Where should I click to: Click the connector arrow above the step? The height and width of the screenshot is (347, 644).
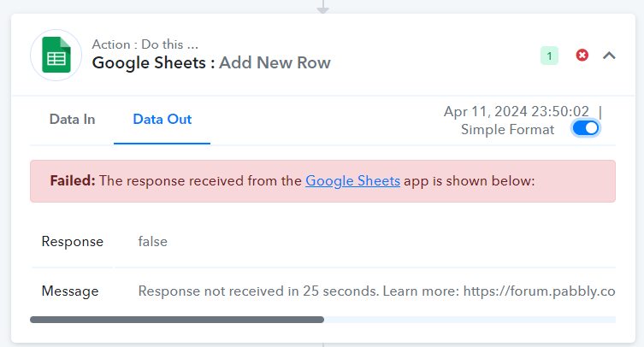[x=322, y=8]
